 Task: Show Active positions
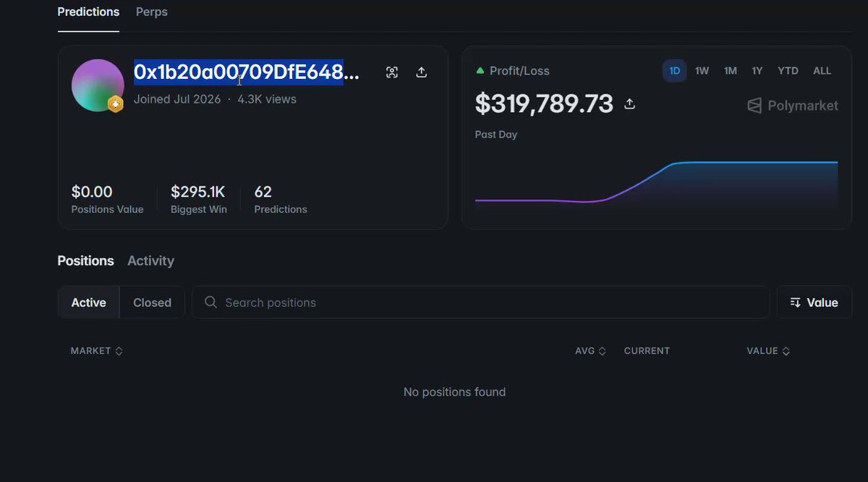pyautogui.click(x=89, y=303)
